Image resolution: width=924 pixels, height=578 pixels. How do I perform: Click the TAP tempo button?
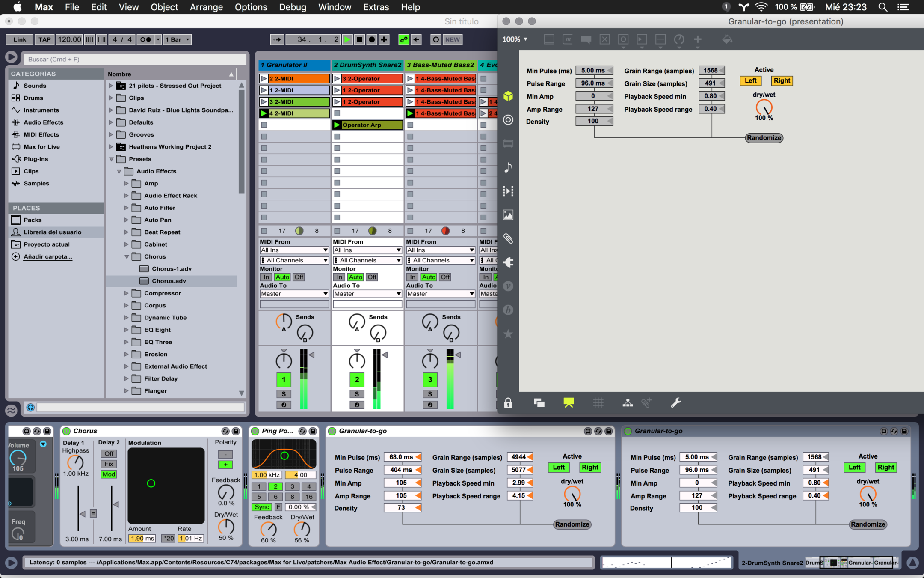[x=44, y=39]
